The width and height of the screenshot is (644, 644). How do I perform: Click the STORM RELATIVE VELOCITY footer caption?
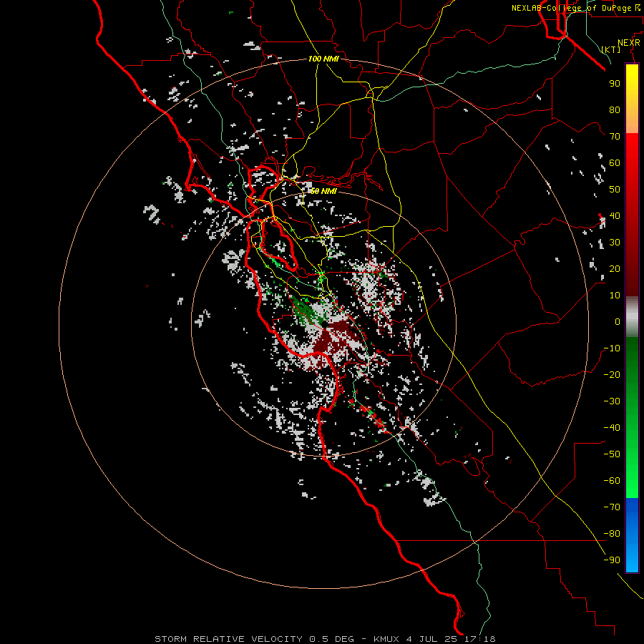(325, 639)
